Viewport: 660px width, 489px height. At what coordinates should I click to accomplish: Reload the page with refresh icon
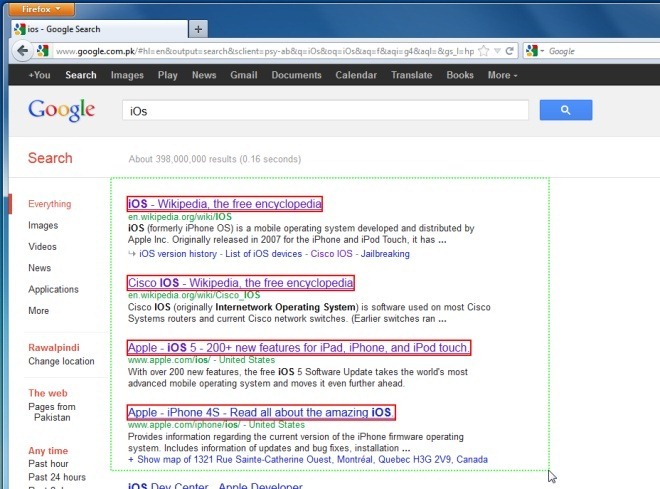pyautogui.click(x=509, y=51)
